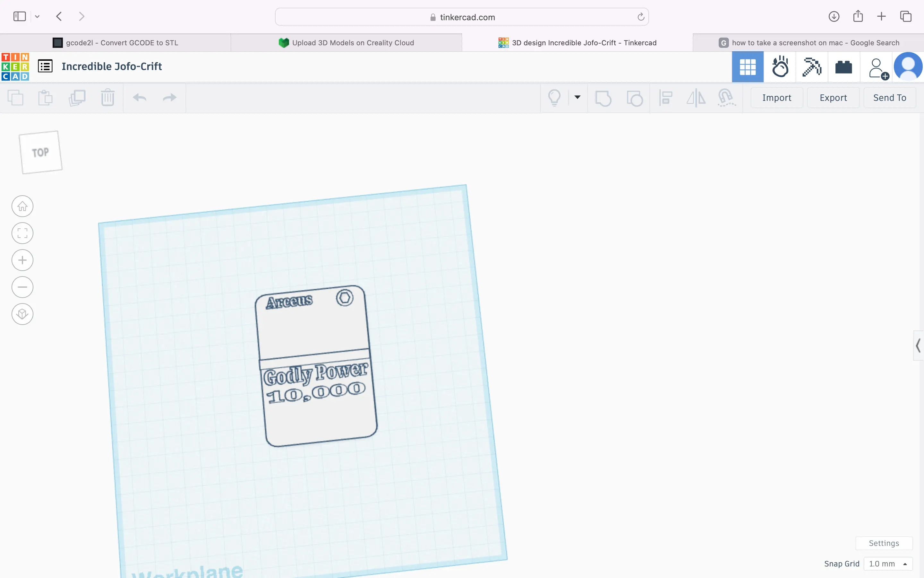Click the Redo arrow
Viewport: 924px width, 578px height.
click(x=169, y=98)
